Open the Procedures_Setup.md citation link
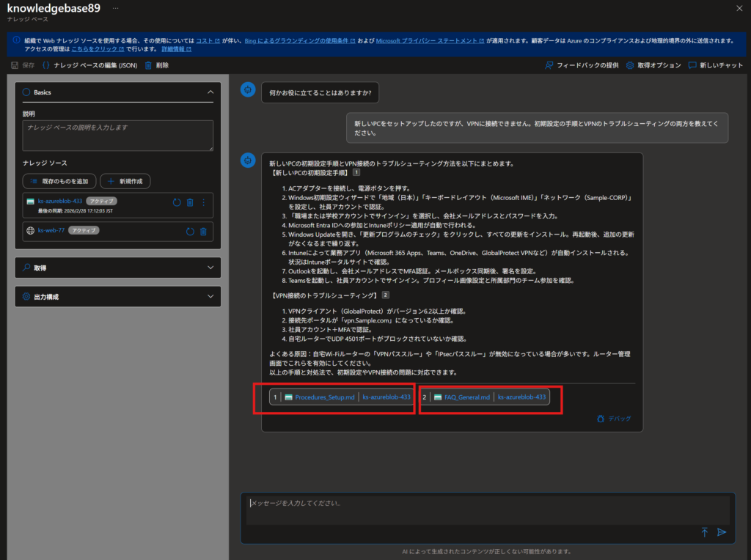This screenshot has height=560, width=751. pos(324,397)
